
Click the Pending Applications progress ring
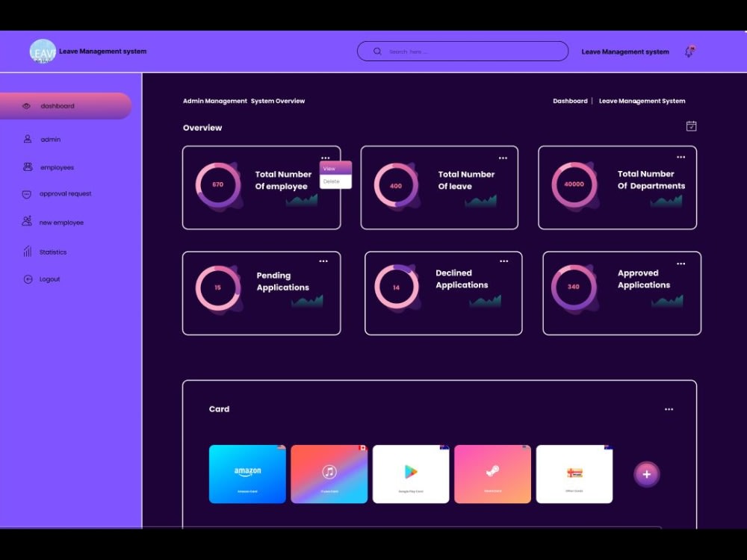(x=218, y=287)
